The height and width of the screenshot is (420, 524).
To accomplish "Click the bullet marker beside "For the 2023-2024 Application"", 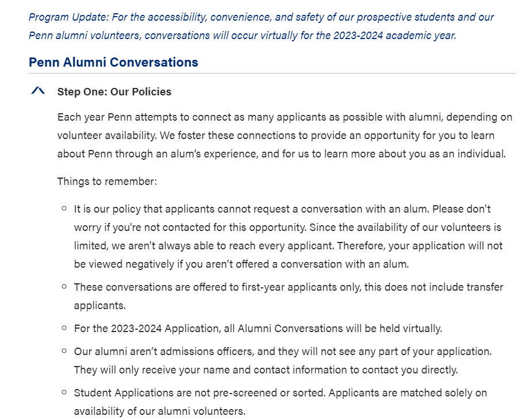I will [x=64, y=328].
